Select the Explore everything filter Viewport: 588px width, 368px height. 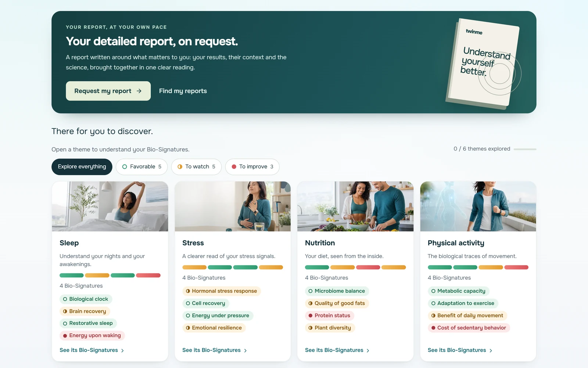click(82, 167)
